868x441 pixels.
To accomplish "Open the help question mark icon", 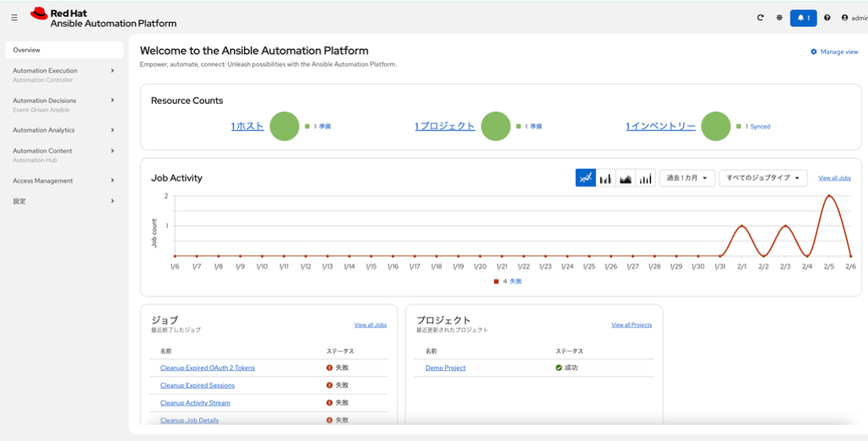I will tap(827, 18).
